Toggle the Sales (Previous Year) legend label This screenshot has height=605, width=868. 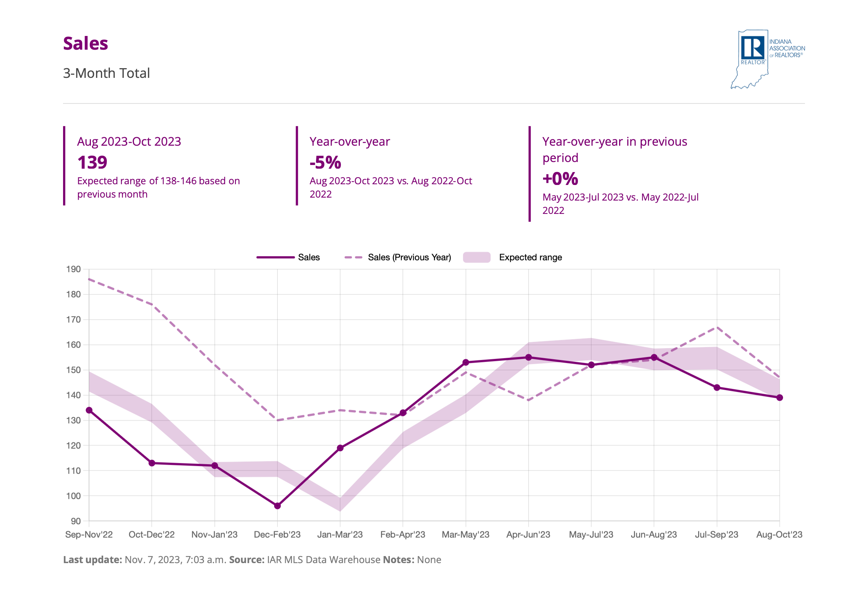409,257
